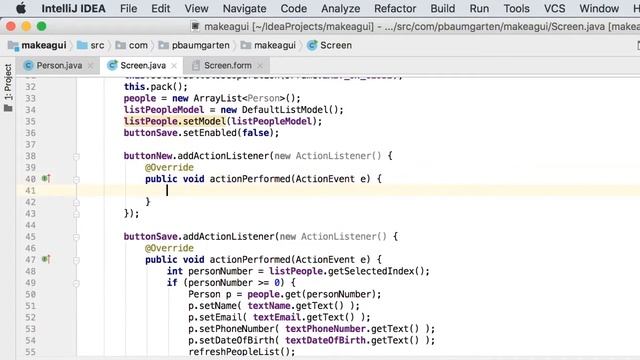Click people = new ArrayList line
The width and height of the screenshot is (640, 360).
(212, 98)
